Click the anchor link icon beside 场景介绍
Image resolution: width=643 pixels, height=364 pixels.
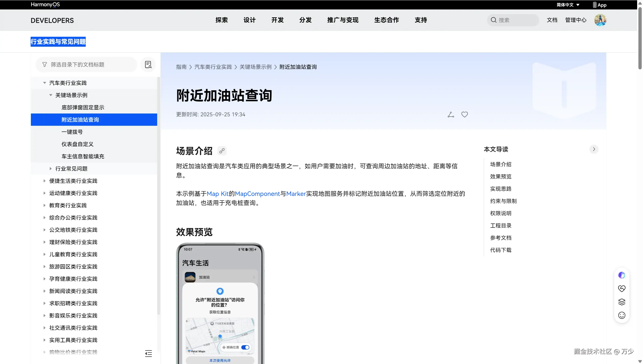[221, 150]
